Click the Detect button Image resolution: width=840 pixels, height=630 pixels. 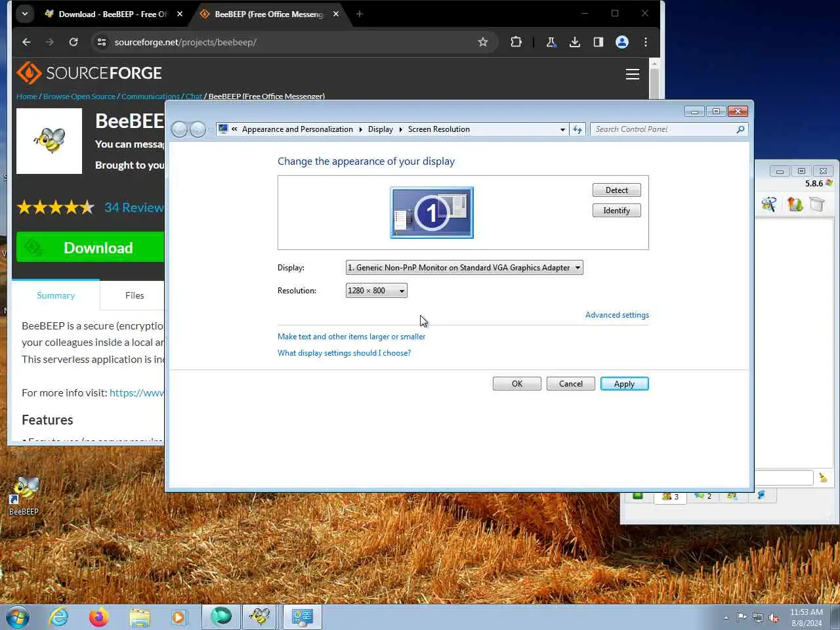[x=617, y=190]
